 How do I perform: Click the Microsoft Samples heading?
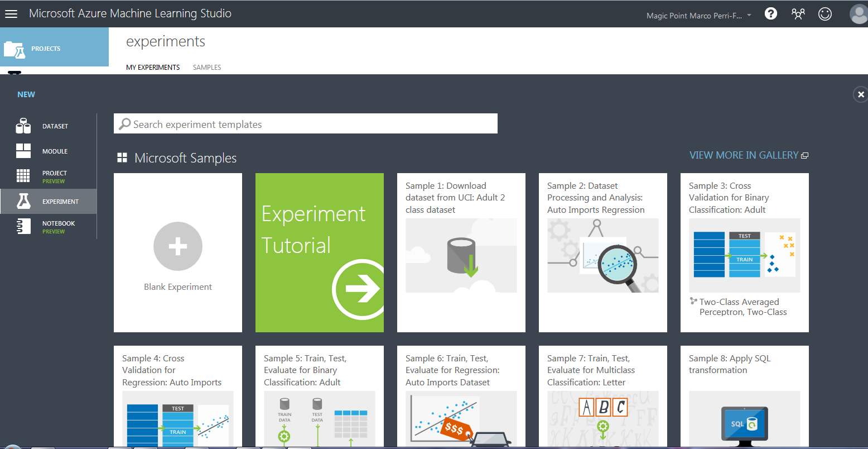[185, 158]
